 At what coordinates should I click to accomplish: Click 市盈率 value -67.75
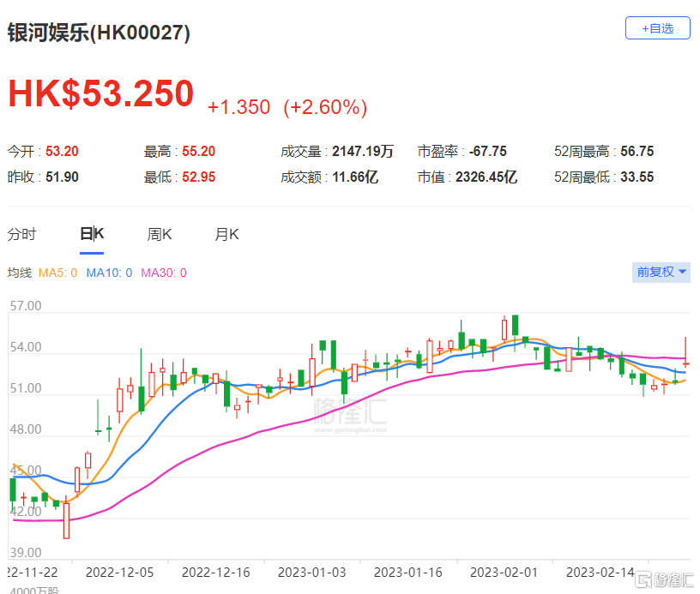(x=487, y=151)
